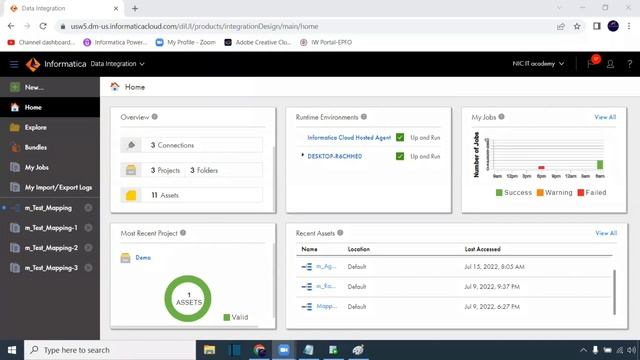This screenshot has height=360, width=640.
Task: Close the m_Test_Mapping-2 sidebar tab
Action: tap(88, 248)
